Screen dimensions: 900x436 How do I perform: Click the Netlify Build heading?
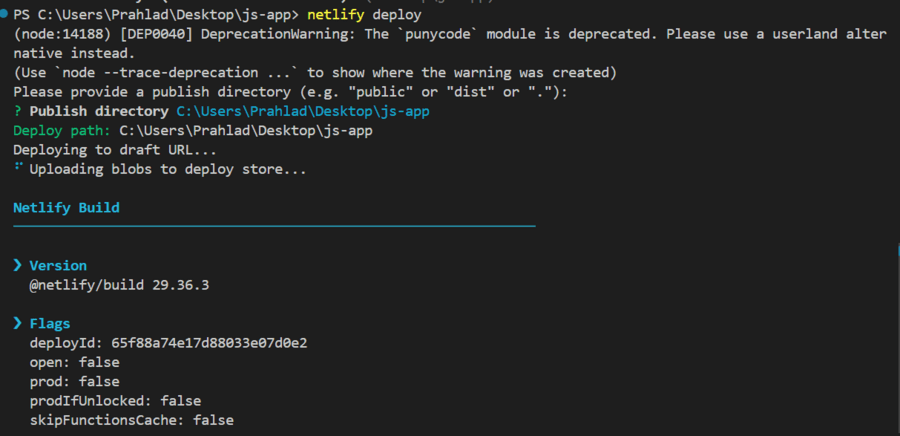[66, 208]
